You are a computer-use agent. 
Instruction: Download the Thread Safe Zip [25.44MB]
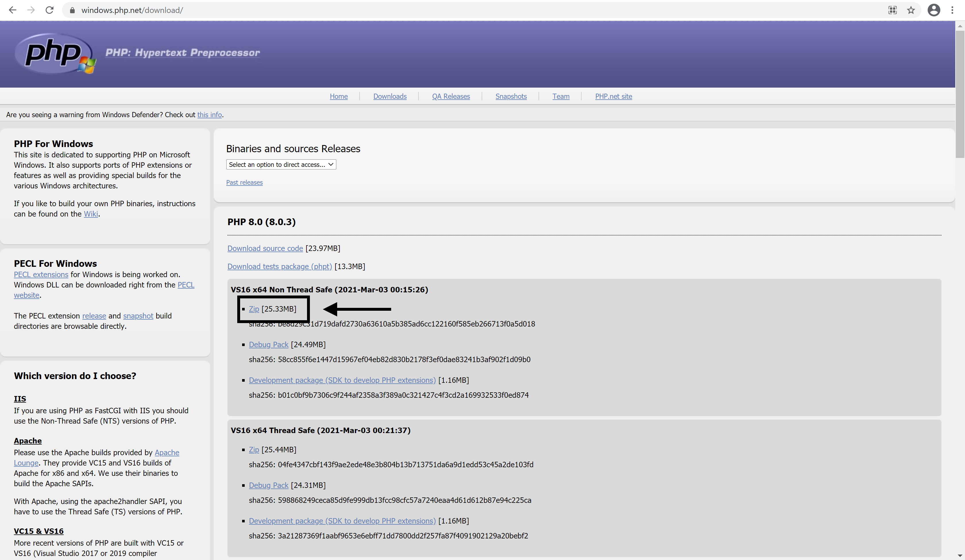coord(254,450)
